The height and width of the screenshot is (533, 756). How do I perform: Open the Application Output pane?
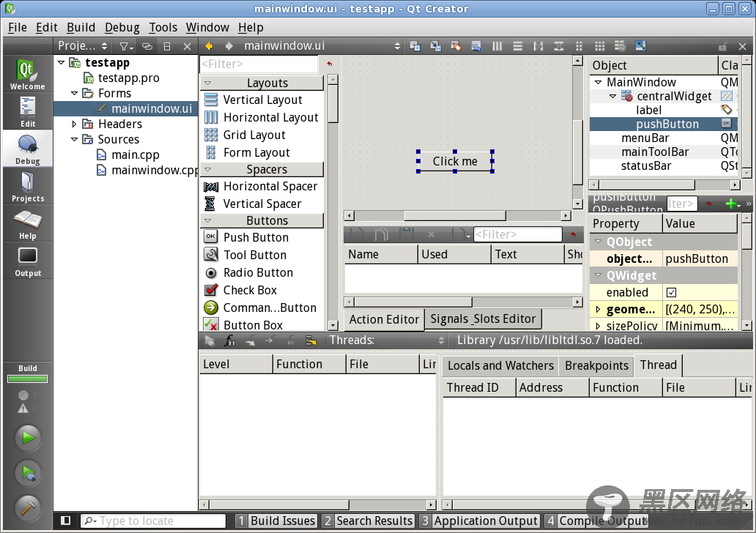(479, 521)
